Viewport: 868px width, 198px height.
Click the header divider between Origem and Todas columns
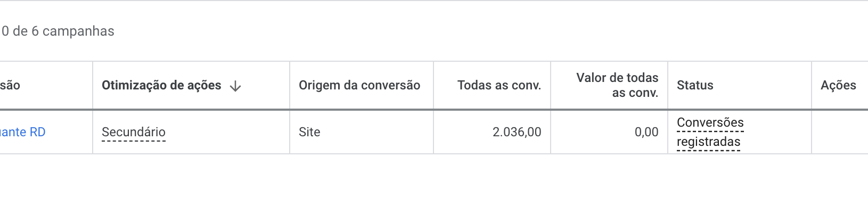point(433,85)
